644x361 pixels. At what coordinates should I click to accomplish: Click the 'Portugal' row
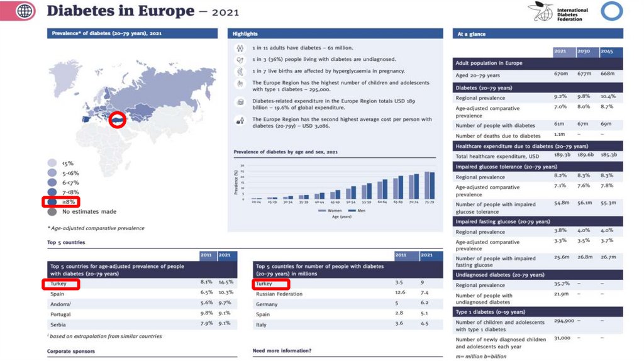click(x=142, y=314)
